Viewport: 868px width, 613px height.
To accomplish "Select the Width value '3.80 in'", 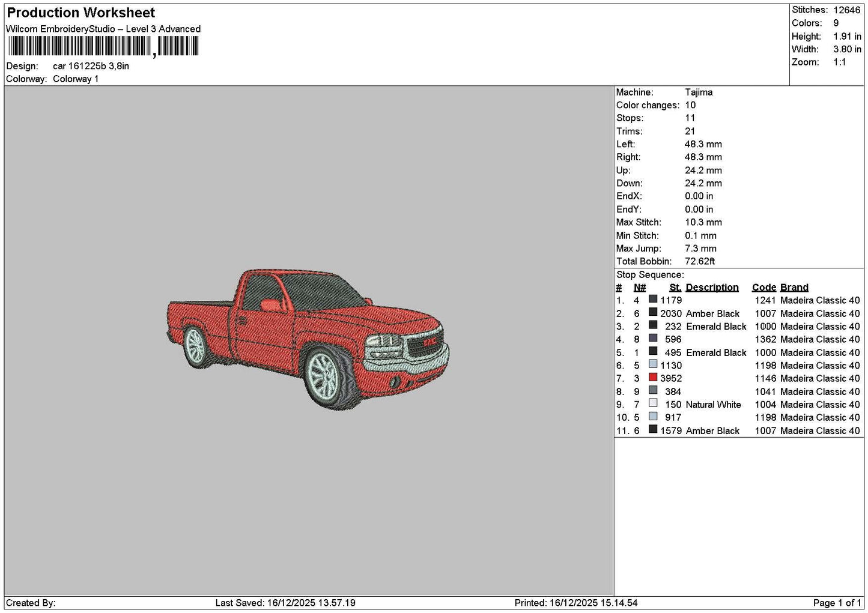I will [x=847, y=49].
